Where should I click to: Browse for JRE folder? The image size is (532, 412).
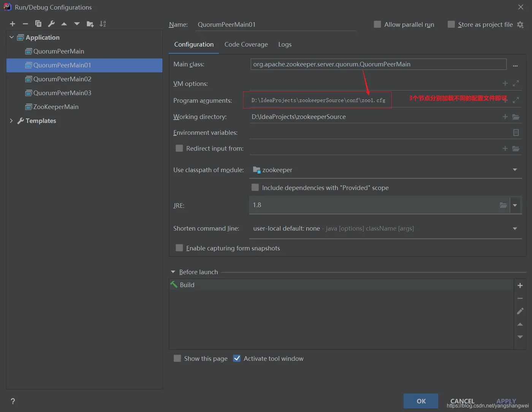(x=503, y=205)
